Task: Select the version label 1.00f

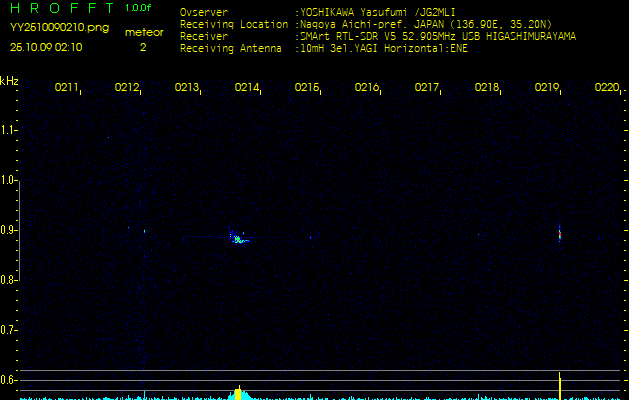Action: pyautogui.click(x=138, y=8)
